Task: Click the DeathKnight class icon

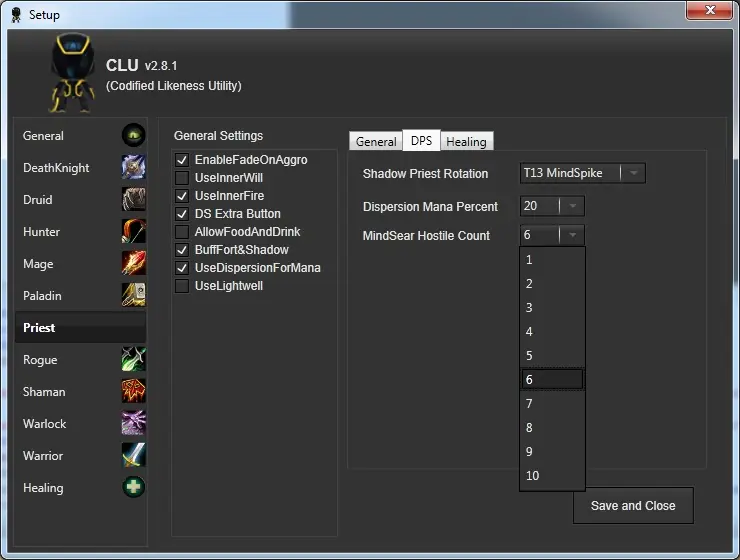Action: pyautogui.click(x=134, y=167)
